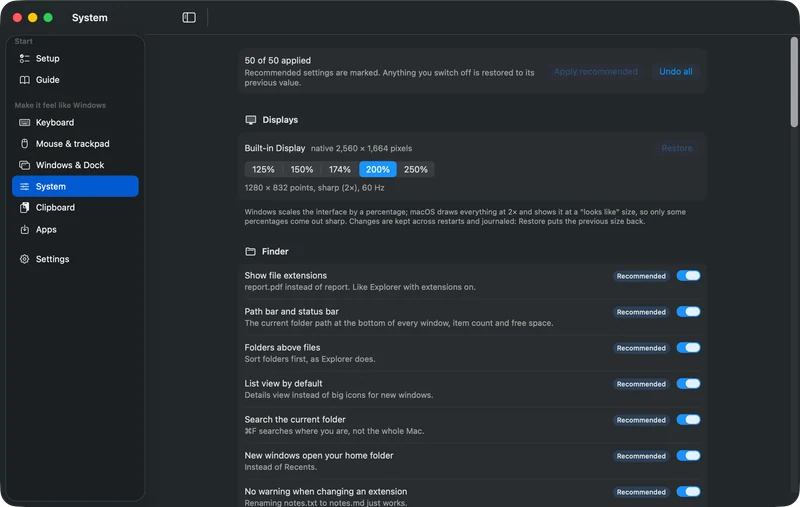Choose 150% display scaling
Viewport: 800px width, 507px height.
click(302, 169)
